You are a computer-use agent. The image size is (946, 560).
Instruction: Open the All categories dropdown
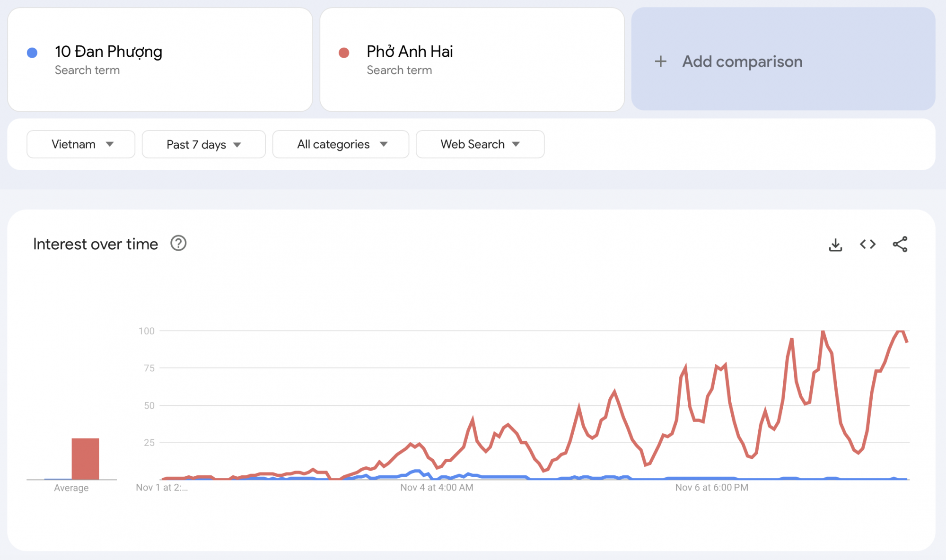[x=341, y=144]
